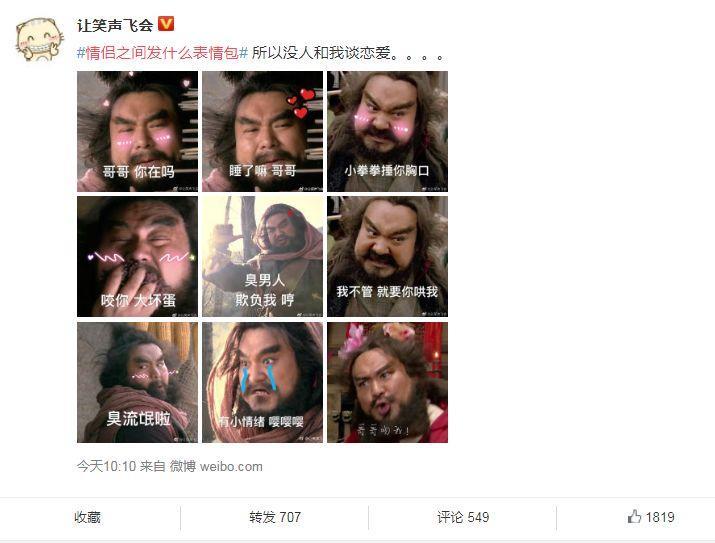Open thumbnail captioned 臭流氓啦
715x543 pixels.
(137, 382)
